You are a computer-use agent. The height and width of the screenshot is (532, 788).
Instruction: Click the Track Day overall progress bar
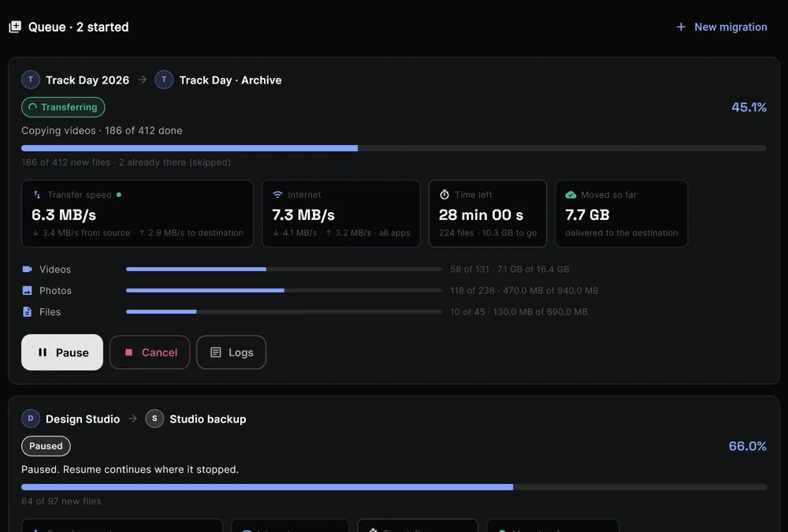pos(394,148)
